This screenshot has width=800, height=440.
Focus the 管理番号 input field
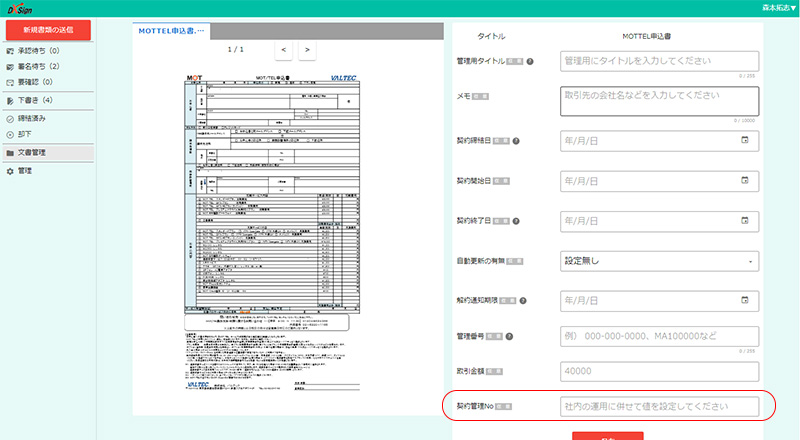click(659, 336)
